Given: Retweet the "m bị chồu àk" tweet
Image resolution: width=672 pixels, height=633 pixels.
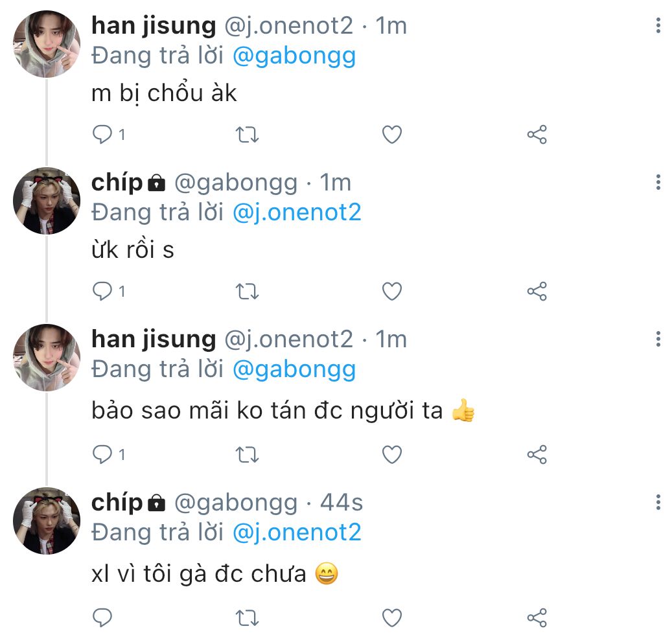Looking at the screenshot, I should pos(246,135).
